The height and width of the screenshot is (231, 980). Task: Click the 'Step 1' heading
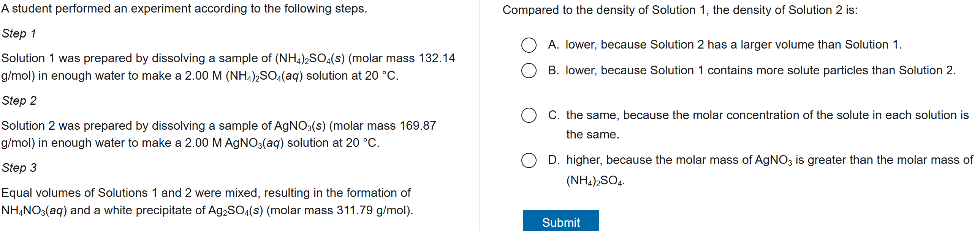pos(19,33)
